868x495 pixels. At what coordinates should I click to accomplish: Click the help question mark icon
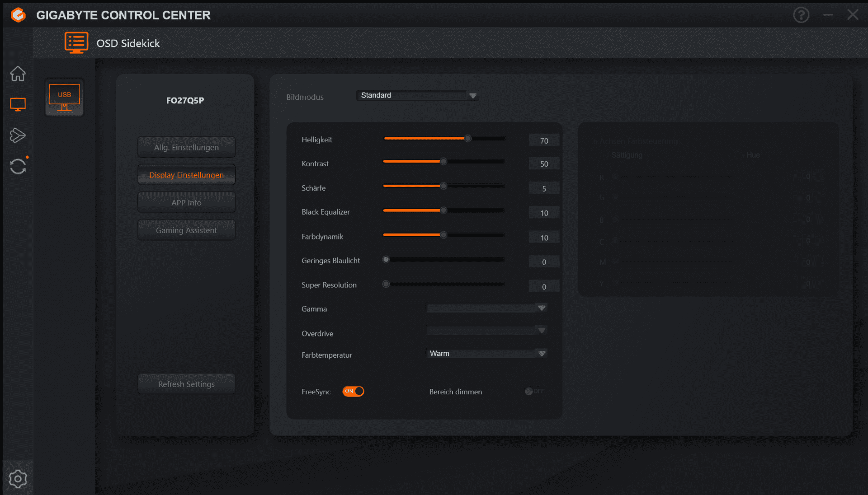click(x=801, y=15)
